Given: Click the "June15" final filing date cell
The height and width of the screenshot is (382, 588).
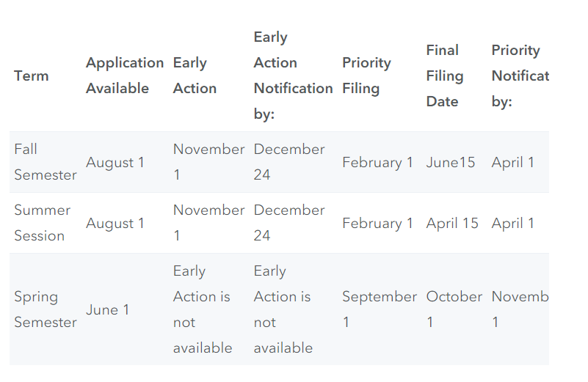Looking at the screenshot, I should click(x=451, y=162).
